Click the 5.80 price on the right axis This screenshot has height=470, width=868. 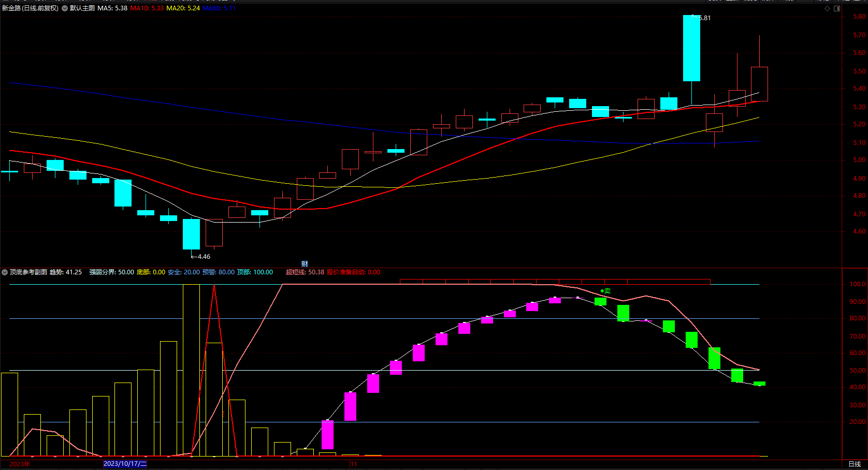(859, 17)
